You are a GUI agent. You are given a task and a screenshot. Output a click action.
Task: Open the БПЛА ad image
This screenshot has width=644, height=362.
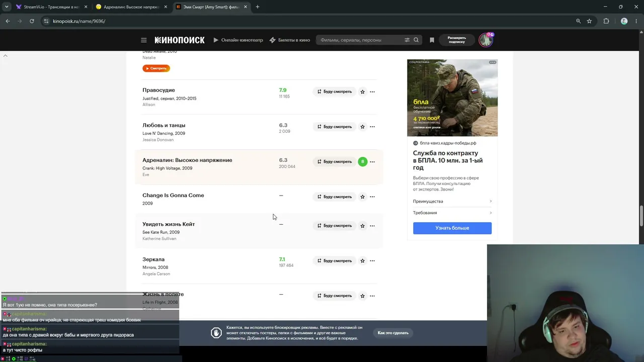click(x=452, y=98)
